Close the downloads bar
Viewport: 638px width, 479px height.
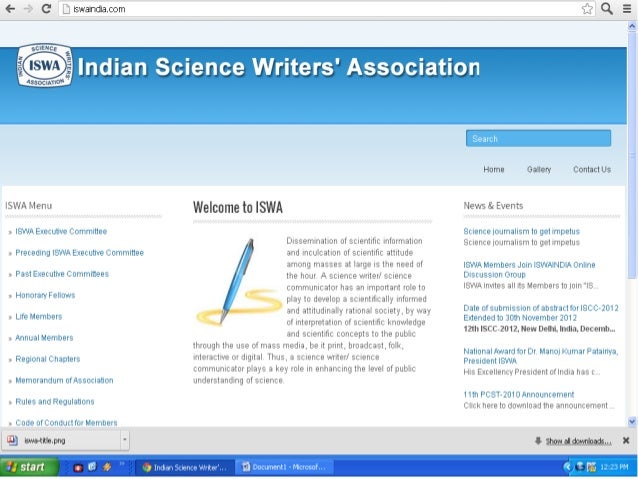(626, 440)
